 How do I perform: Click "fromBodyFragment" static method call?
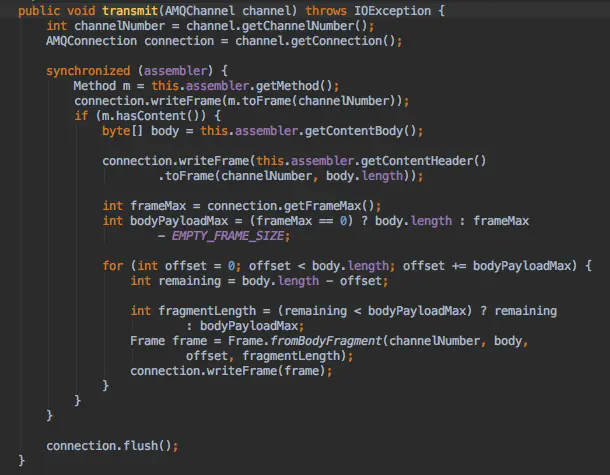(326, 341)
